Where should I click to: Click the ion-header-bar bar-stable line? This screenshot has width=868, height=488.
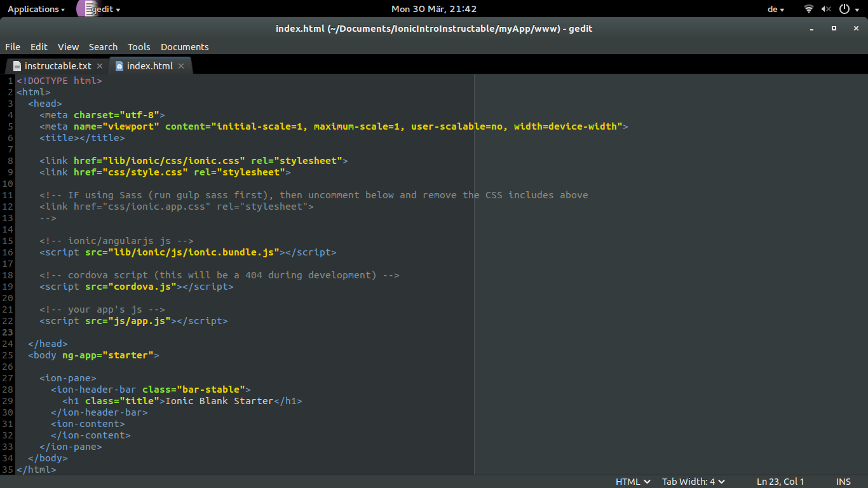pos(151,390)
